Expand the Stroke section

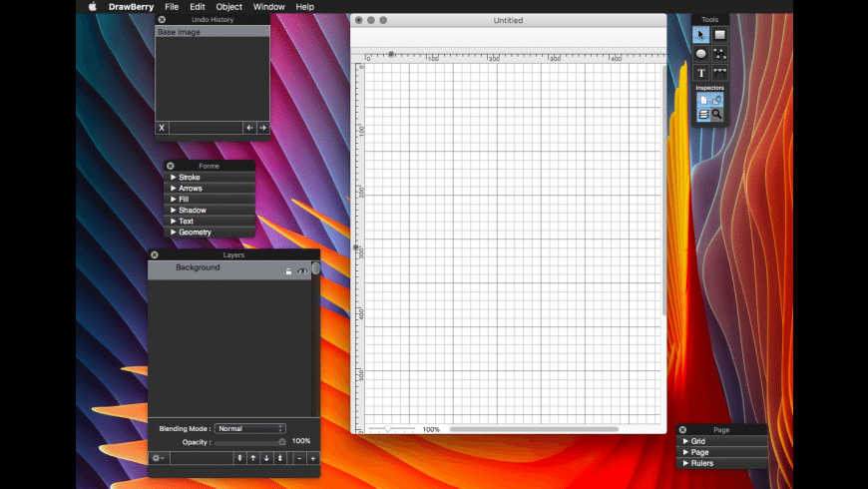174,178
